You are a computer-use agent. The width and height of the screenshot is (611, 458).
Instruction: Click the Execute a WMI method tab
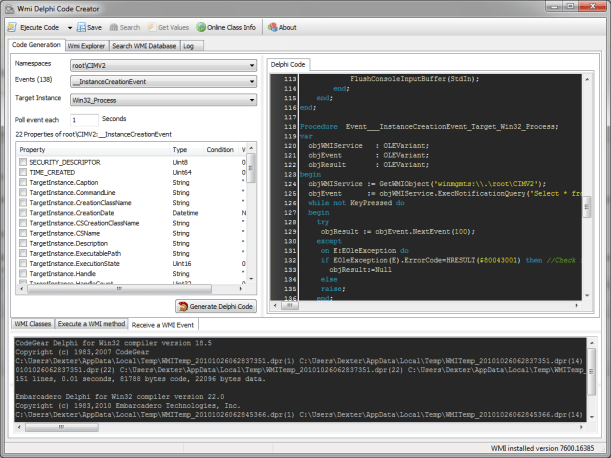tap(91, 325)
